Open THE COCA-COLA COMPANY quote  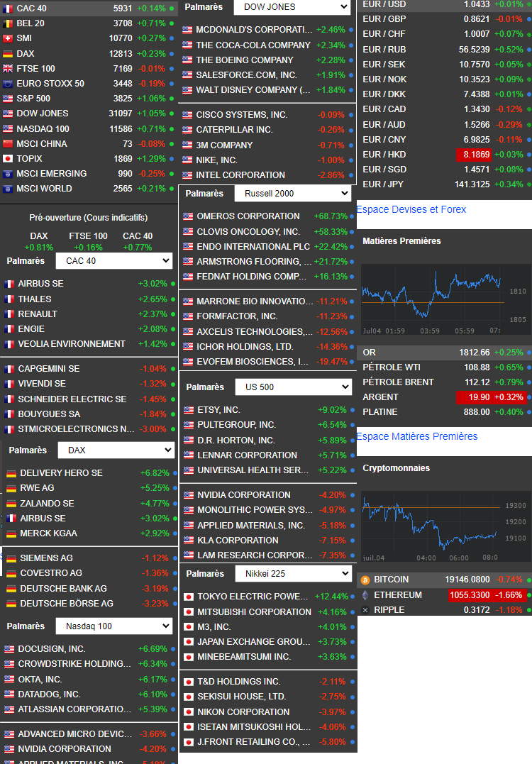point(253,45)
